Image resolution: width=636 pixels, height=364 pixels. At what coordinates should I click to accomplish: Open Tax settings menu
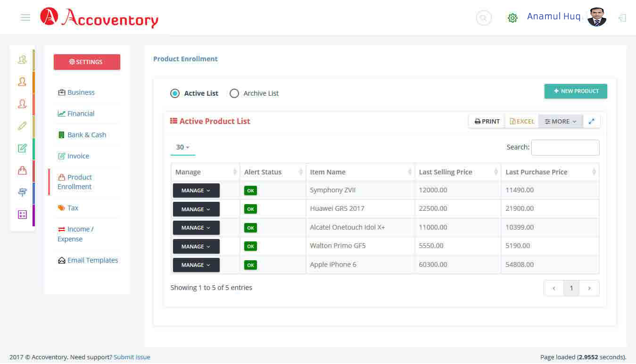coord(68,208)
